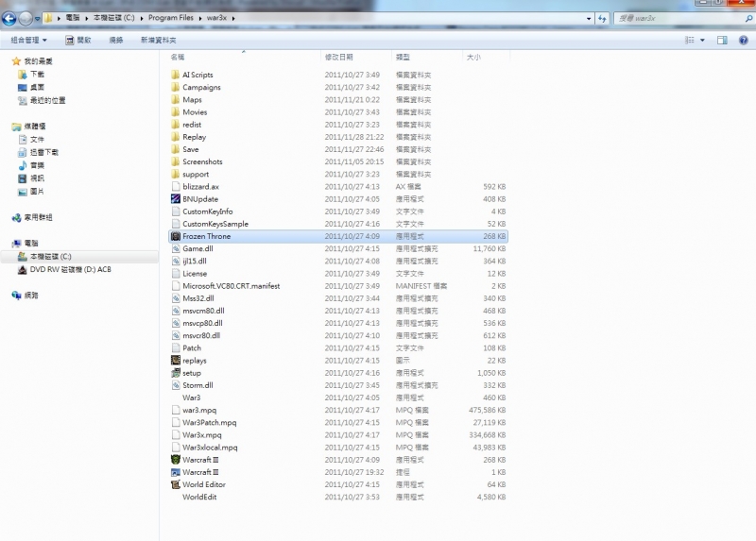Open the recent pages dropdown arrow
Screen dimensions: 756x541
click(x=37, y=19)
